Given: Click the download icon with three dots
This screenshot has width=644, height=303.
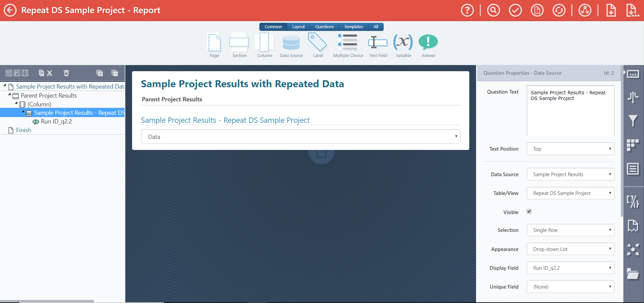Looking at the screenshot, I should click(x=633, y=10).
